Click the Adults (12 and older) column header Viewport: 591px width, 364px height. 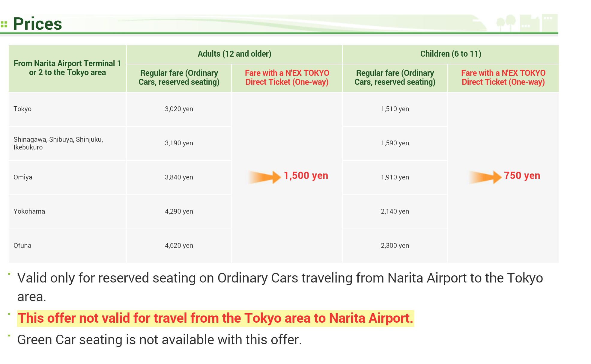tap(234, 54)
